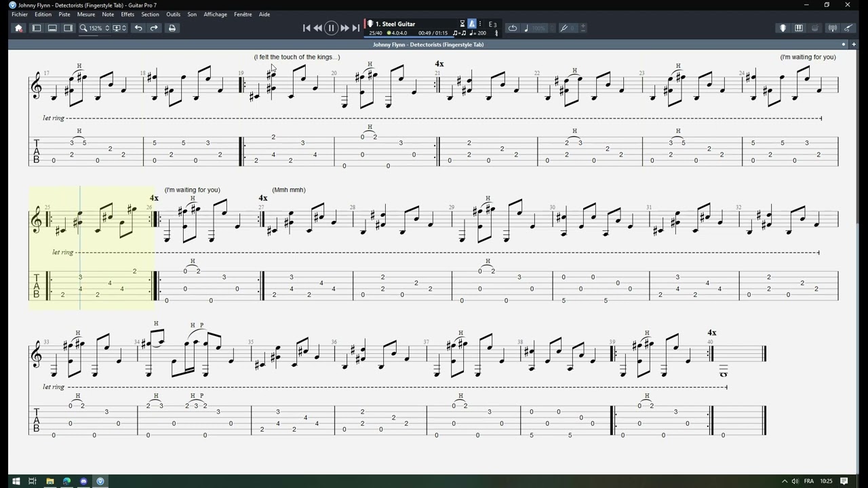Click the '(Mmh mmh)' text annotation
The width and height of the screenshot is (868, 488).
[x=289, y=190]
